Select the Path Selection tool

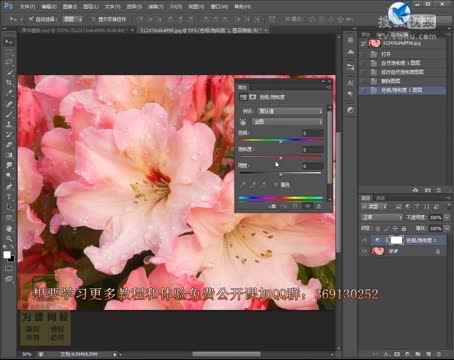(x=9, y=207)
